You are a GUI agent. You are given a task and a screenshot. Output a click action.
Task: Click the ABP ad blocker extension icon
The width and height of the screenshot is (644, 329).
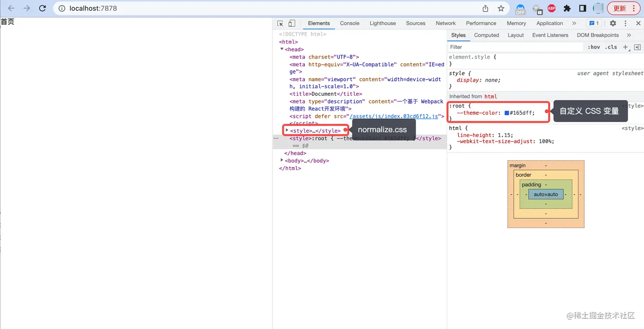pyautogui.click(x=552, y=8)
